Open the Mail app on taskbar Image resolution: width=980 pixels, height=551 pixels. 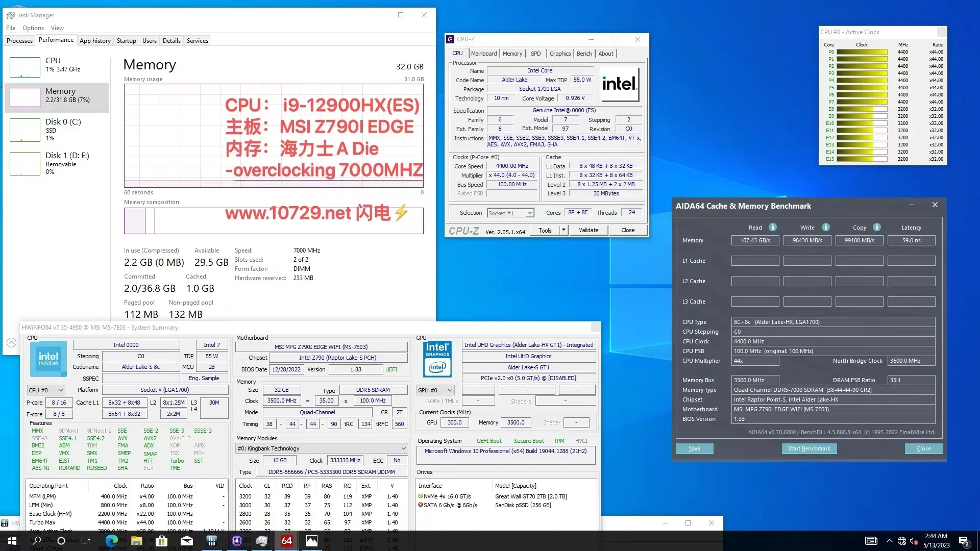[x=186, y=541]
